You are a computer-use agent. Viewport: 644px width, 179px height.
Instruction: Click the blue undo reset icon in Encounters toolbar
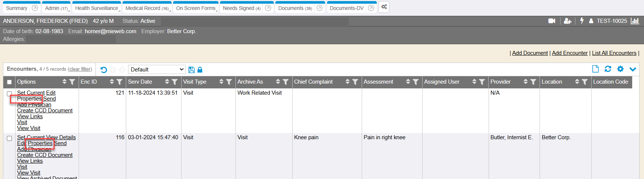click(104, 70)
